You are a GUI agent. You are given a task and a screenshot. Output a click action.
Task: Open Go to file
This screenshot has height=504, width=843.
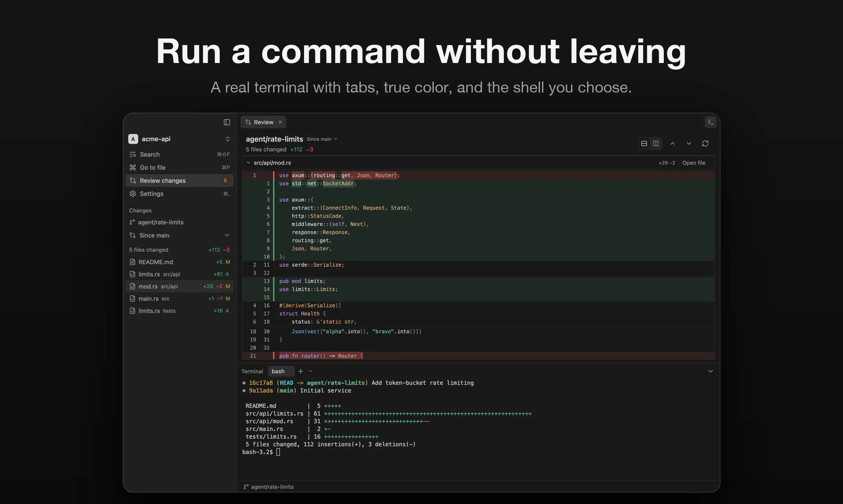(x=180, y=167)
